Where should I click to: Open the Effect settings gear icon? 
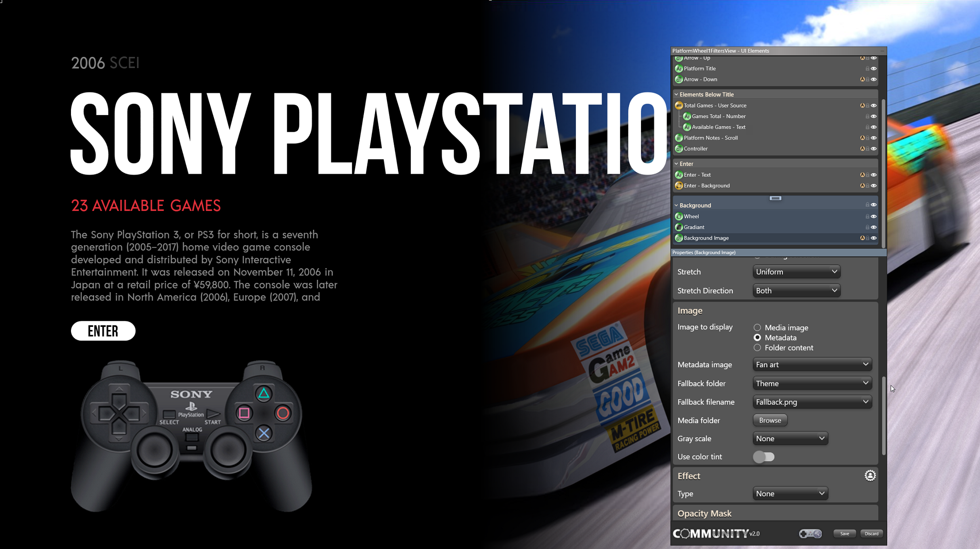[x=870, y=475]
